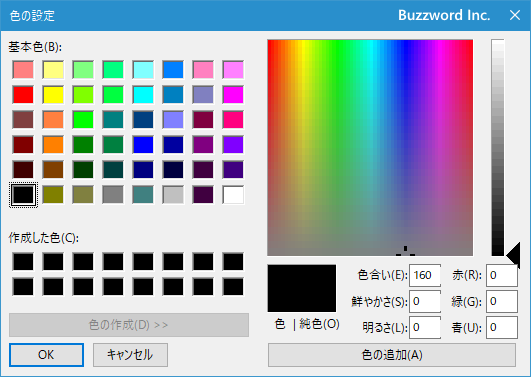Pick the periwinkle blue basic color swatch
This screenshot has height=377, width=531.
point(173,120)
